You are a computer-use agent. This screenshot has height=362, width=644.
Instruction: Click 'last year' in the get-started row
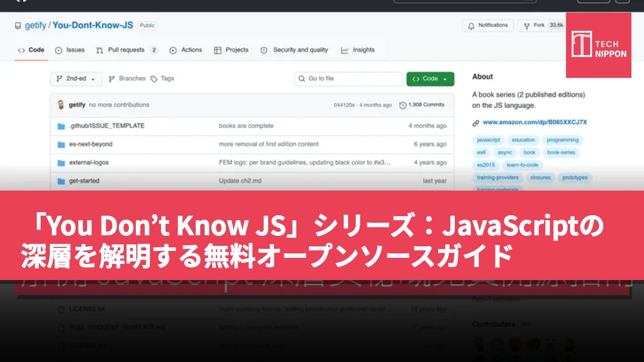click(x=435, y=181)
